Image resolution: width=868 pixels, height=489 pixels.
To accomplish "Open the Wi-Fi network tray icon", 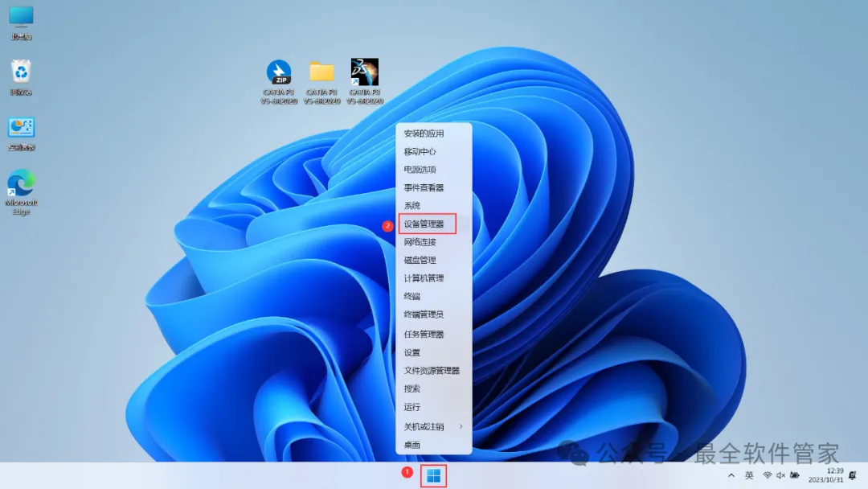I will 768,475.
